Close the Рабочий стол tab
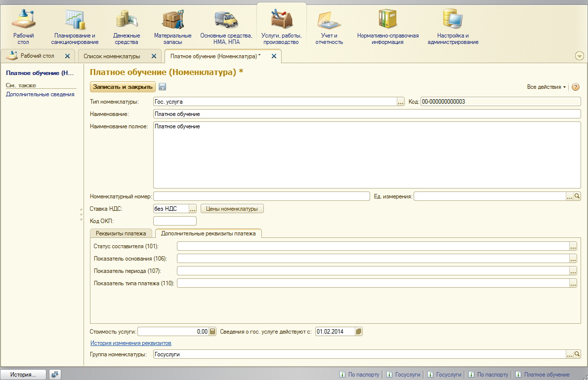This screenshot has width=588, height=380. tap(68, 56)
